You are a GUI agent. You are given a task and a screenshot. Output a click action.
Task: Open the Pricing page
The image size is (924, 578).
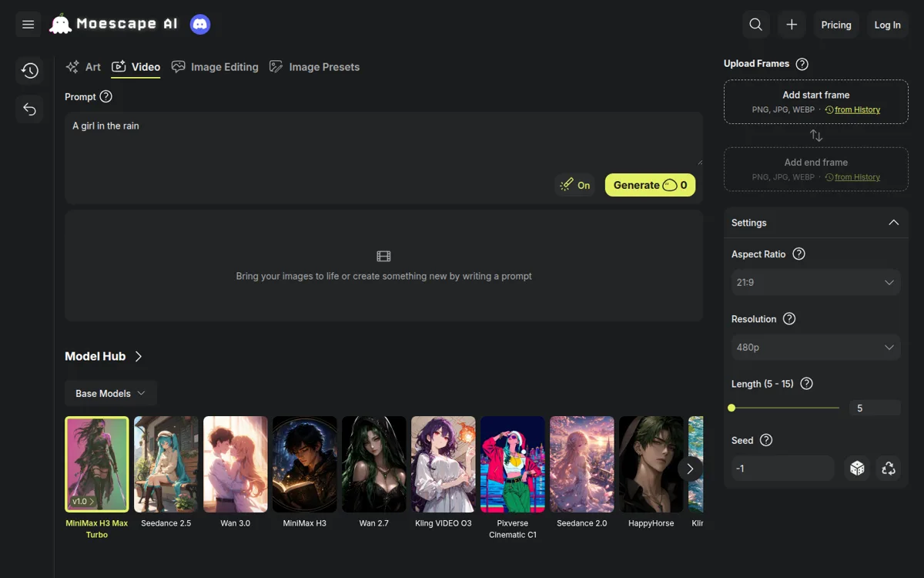[836, 25]
